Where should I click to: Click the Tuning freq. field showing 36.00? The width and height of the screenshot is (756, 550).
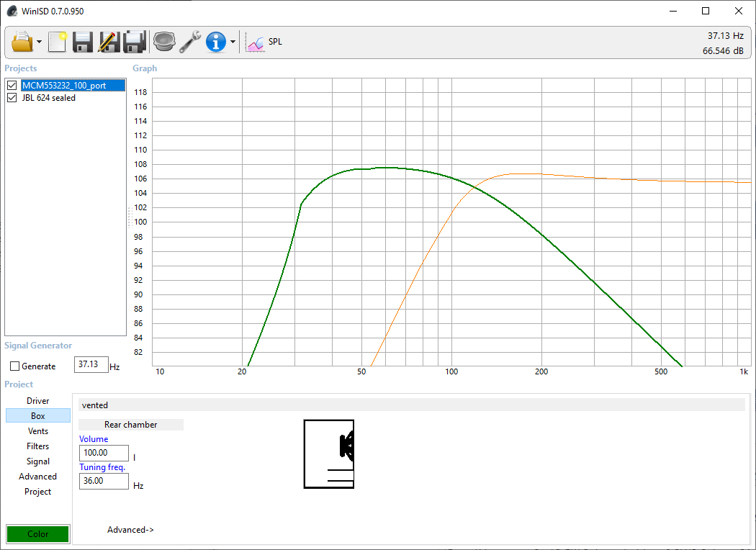pyautogui.click(x=104, y=481)
